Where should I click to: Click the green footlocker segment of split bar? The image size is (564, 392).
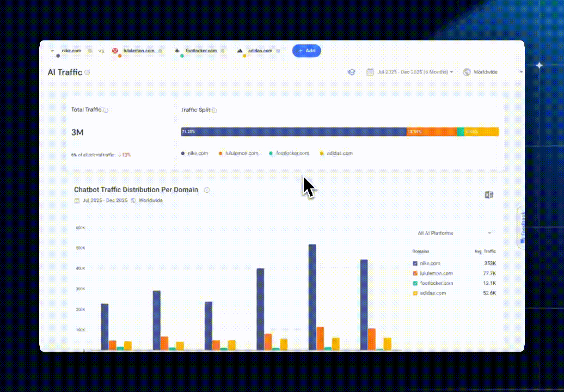[x=461, y=132]
